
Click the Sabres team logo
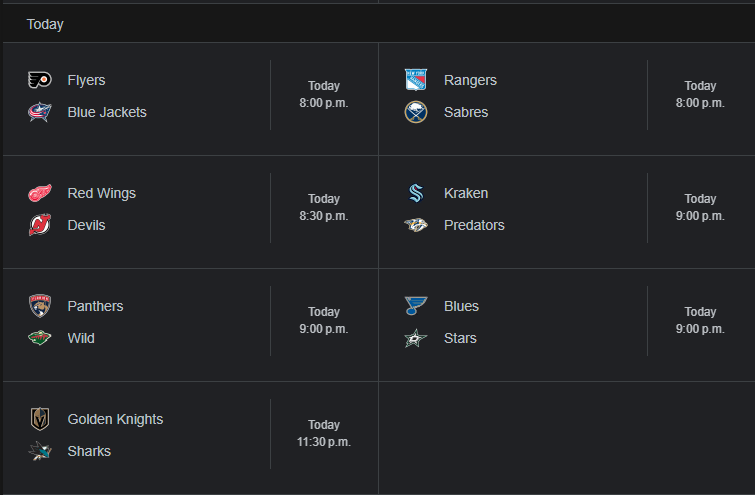tap(416, 112)
